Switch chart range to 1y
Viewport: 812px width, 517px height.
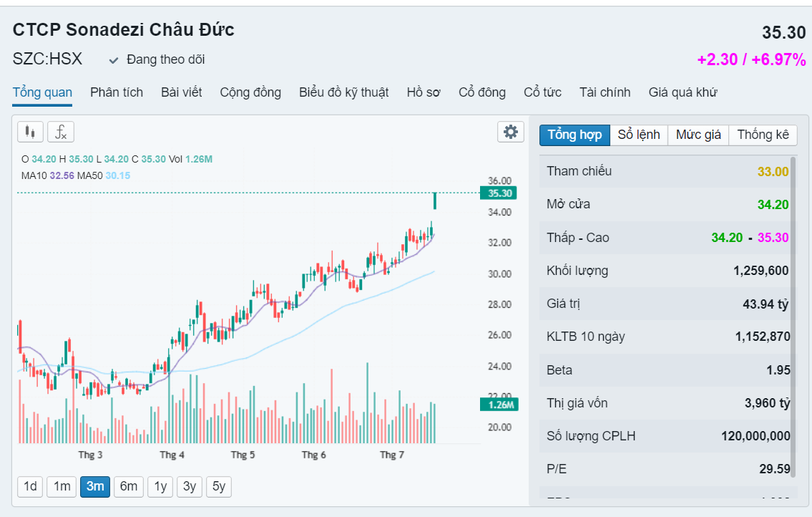point(160,487)
